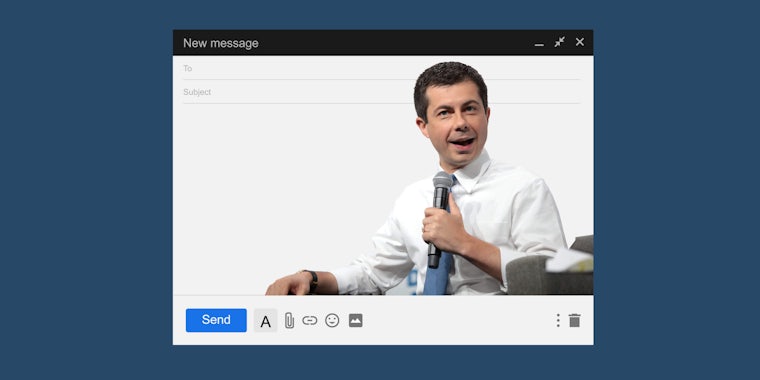This screenshot has height=380, width=760.
Task: Click the To recipient field
Action: pyautogui.click(x=381, y=68)
